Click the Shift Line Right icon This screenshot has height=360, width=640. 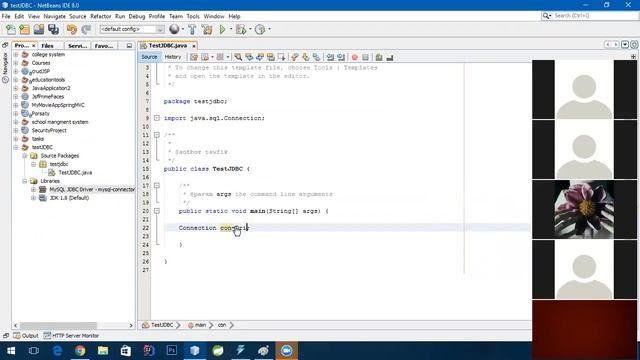[341, 58]
